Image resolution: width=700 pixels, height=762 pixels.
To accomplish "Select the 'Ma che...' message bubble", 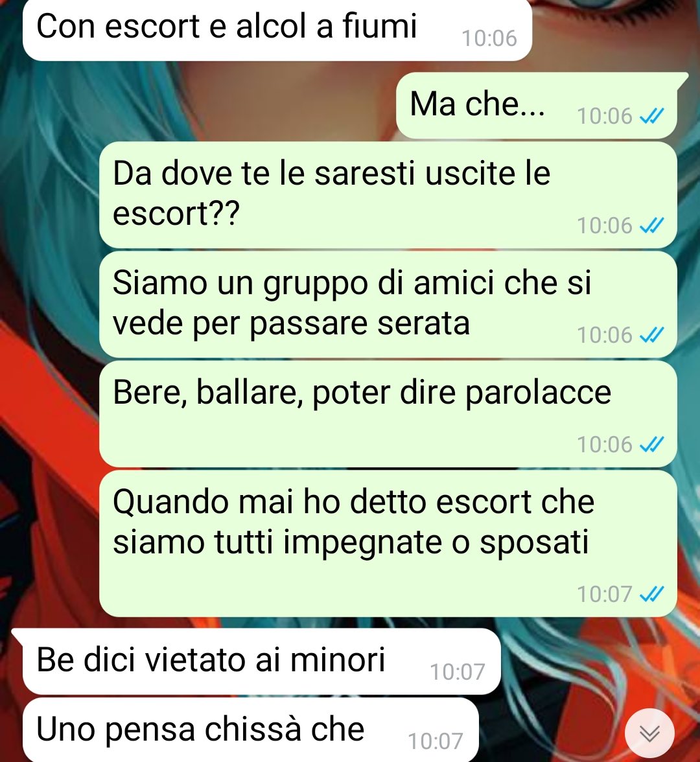I will (537, 106).
